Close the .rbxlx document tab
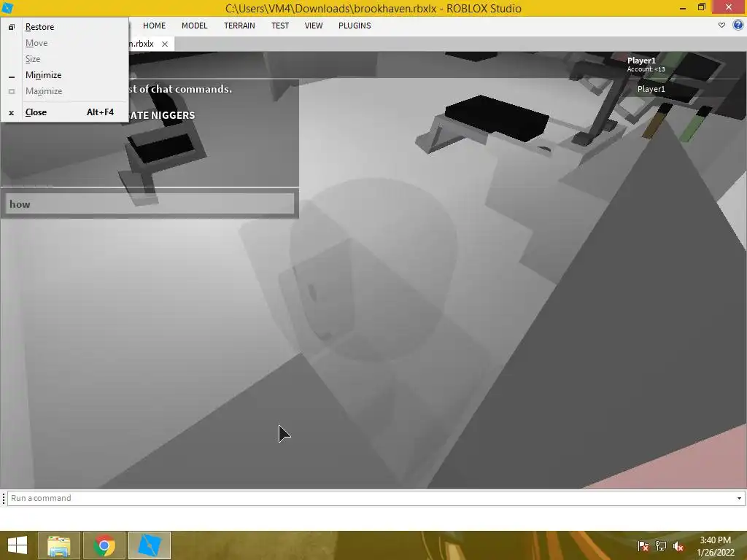This screenshot has height=560, width=747. (165, 44)
